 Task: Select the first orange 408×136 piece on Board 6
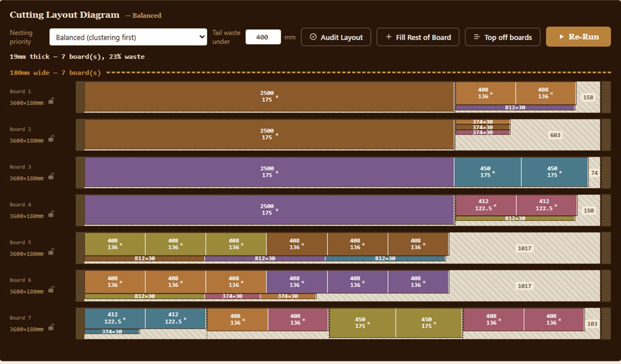click(115, 282)
